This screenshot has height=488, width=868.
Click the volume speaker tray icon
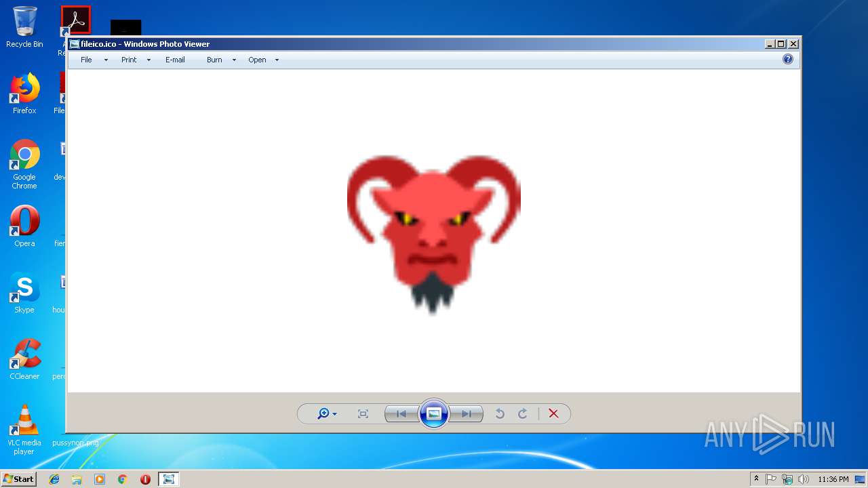pyautogui.click(x=804, y=479)
